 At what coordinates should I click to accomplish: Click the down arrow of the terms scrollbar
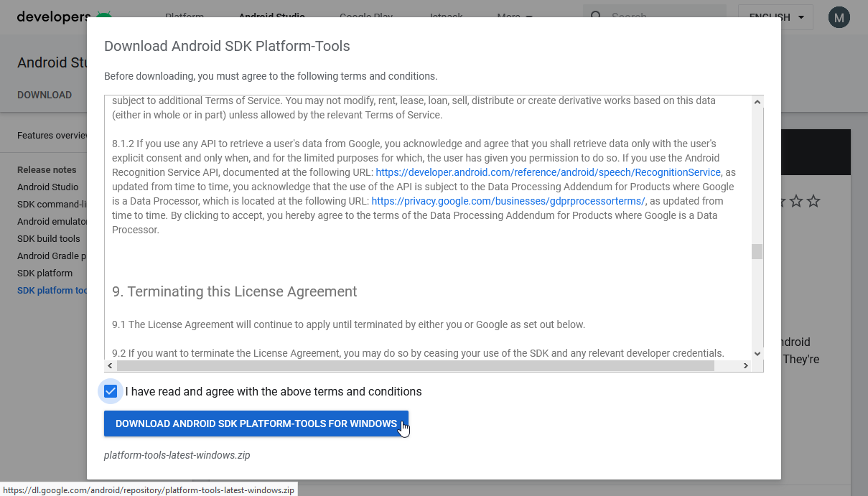[757, 353]
